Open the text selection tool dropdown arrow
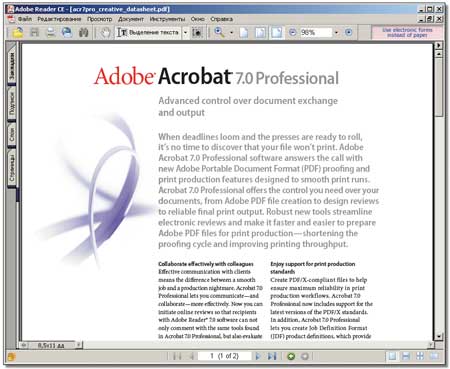The width and height of the screenshot is (450, 369). pos(185,33)
